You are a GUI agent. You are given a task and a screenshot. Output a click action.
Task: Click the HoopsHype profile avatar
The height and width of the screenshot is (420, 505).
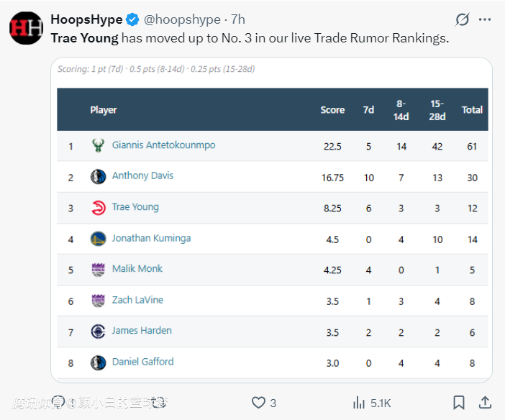click(27, 28)
